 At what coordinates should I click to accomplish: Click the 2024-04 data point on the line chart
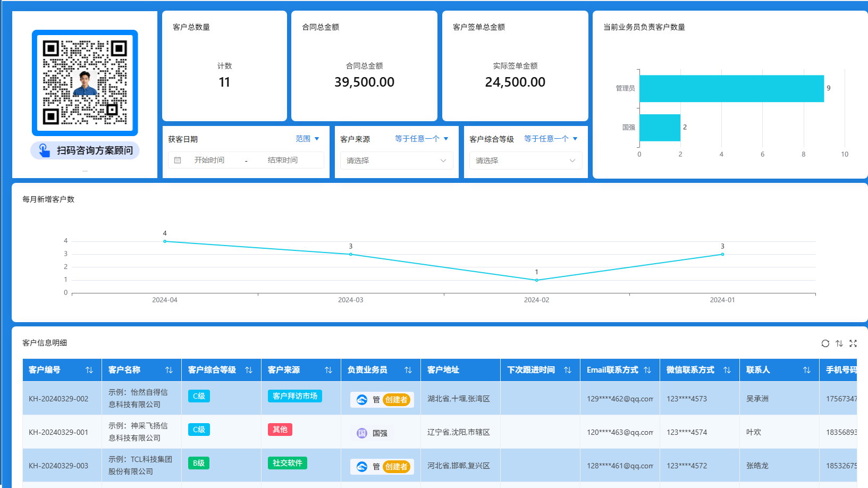[x=165, y=241]
